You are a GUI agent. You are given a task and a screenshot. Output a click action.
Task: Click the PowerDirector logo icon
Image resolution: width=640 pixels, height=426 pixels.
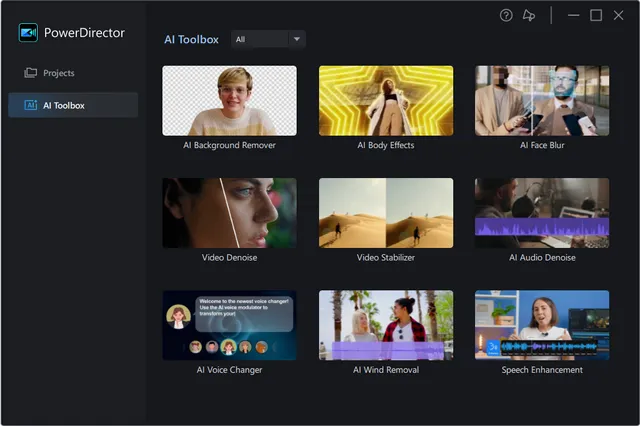coord(28,32)
